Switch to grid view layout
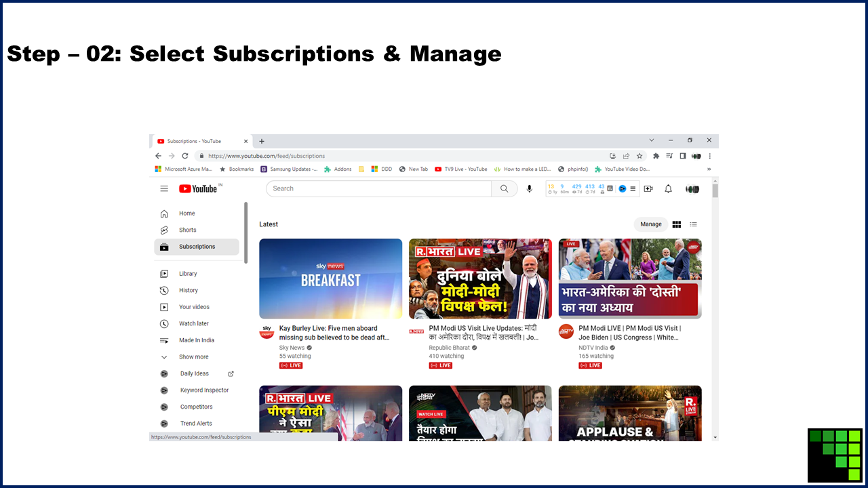This screenshot has height=488, width=868. coord(676,224)
